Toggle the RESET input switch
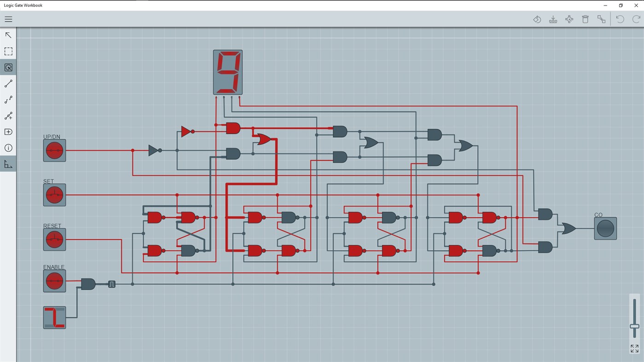 [54, 239]
